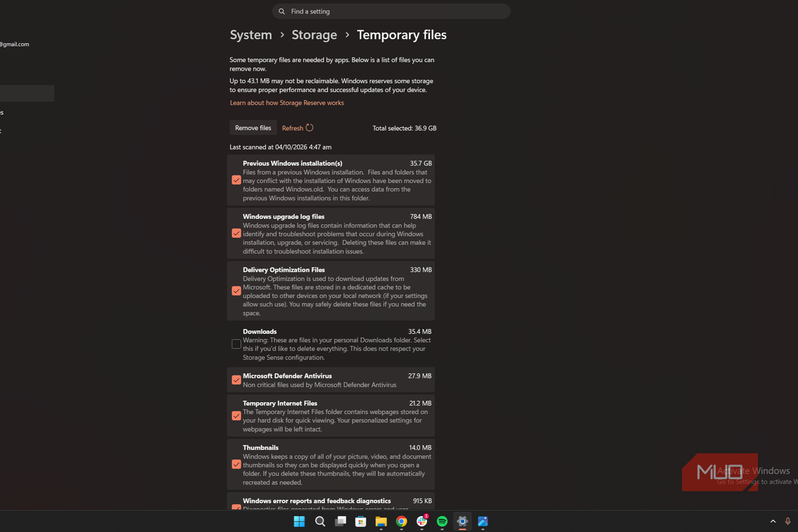This screenshot has width=798, height=532.
Task: Open the Windows Start menu
Action: pos(299,521)
